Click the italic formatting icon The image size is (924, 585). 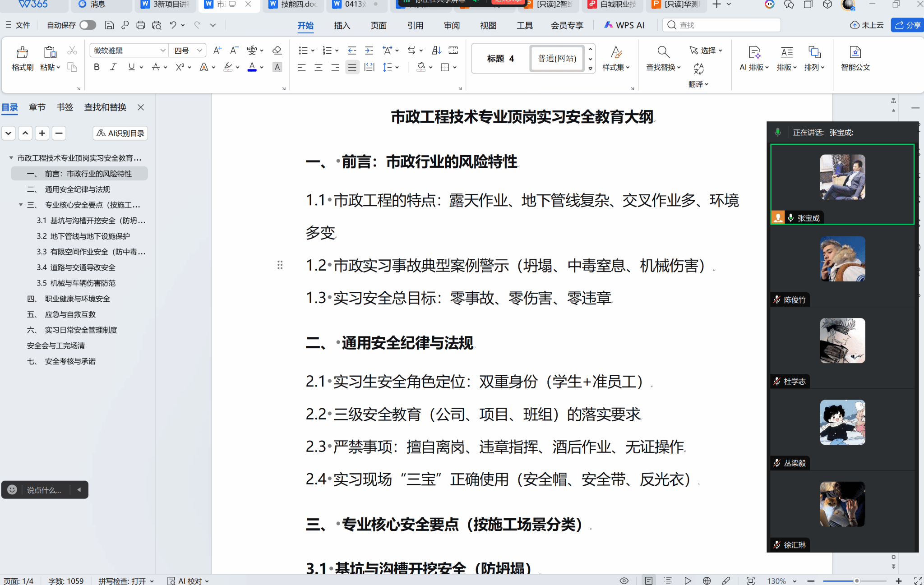pyautogui.click(x=113, y=67)
